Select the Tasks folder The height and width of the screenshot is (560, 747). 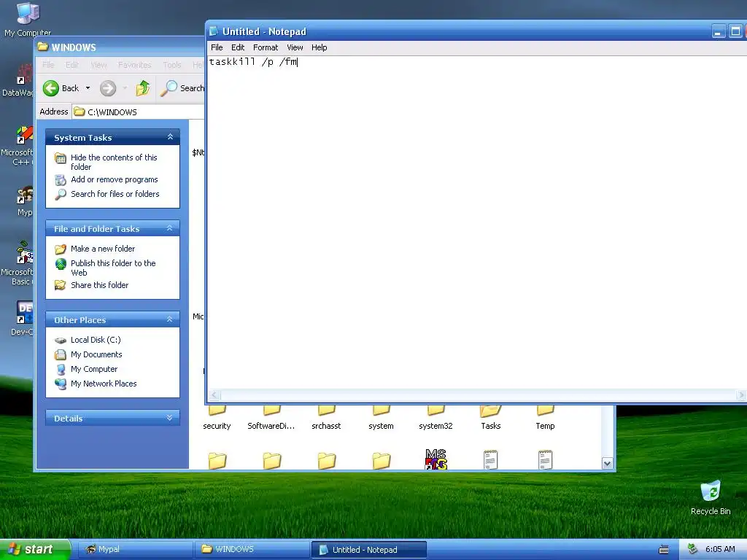click(x=491, y=410)
